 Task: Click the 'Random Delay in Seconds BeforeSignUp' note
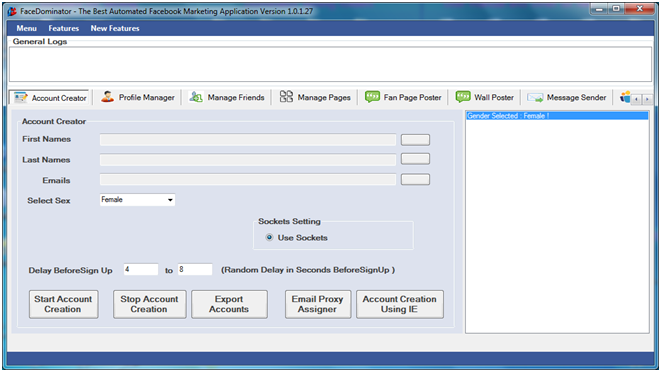pos(308,270)
